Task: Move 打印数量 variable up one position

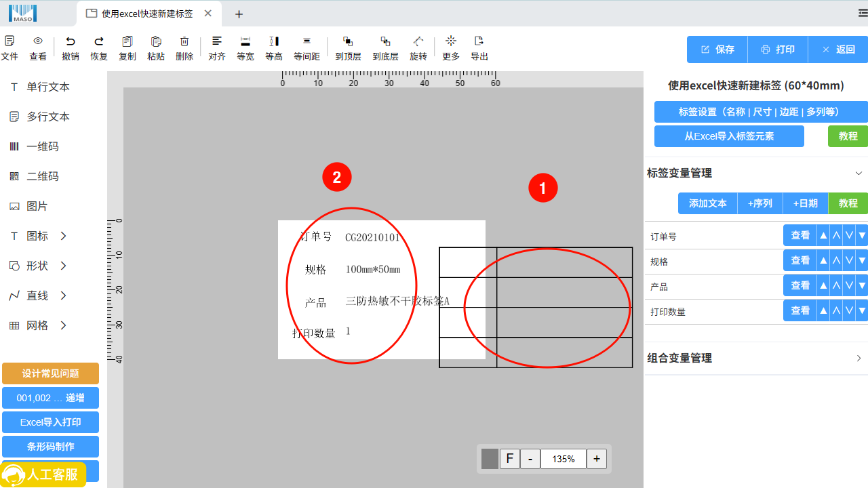Action: (836, 310)
